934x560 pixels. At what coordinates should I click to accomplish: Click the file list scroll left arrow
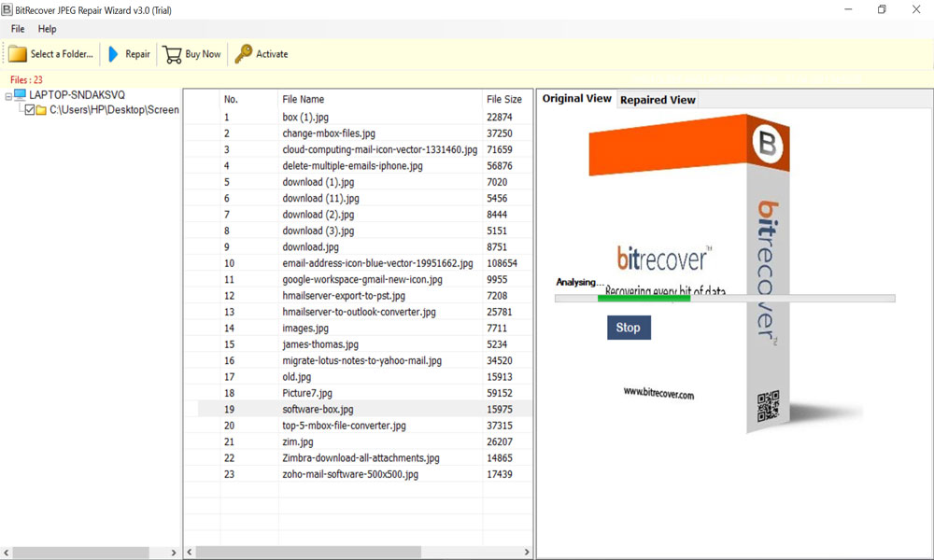click(x=190, y=553)
